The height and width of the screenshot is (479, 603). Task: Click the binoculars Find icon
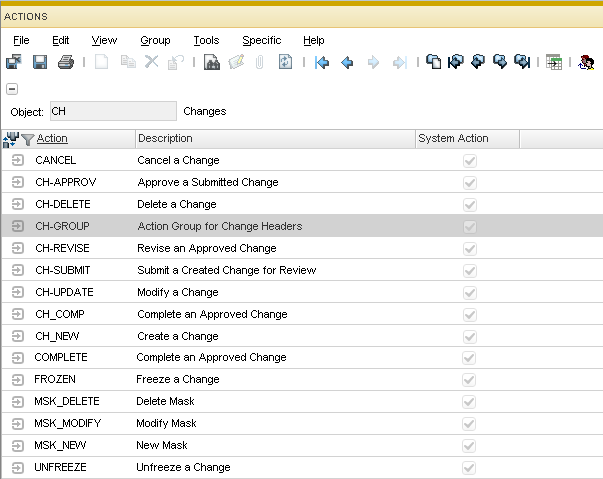click(x=212, y=63)
